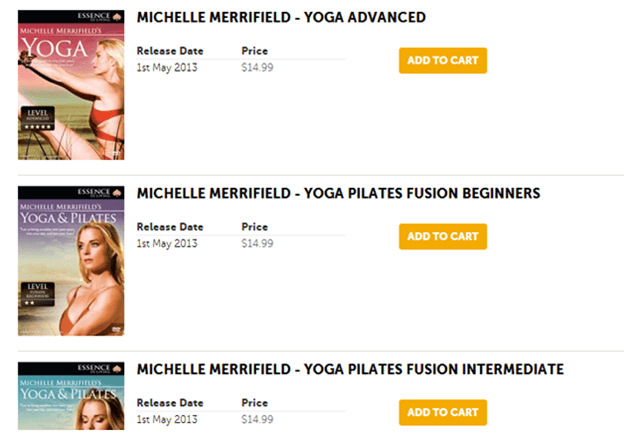Click the Fusion Intermediate DVD cover image

[71, 398]
